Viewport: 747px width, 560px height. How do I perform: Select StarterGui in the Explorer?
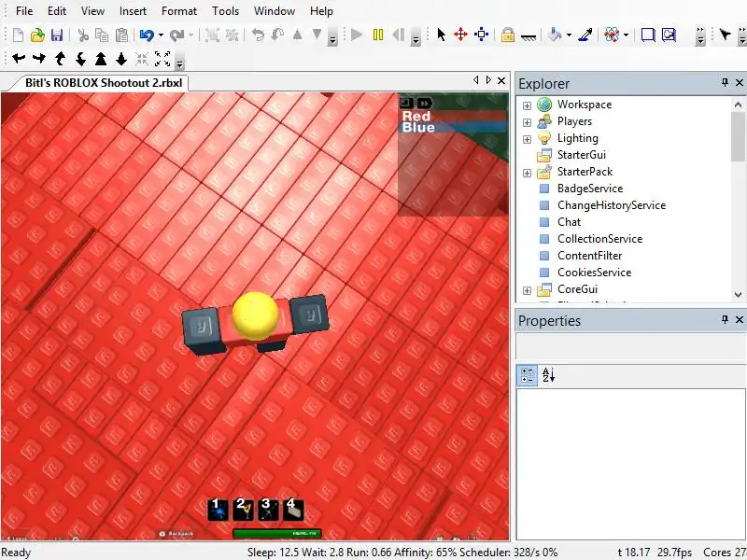pos(582,155)
